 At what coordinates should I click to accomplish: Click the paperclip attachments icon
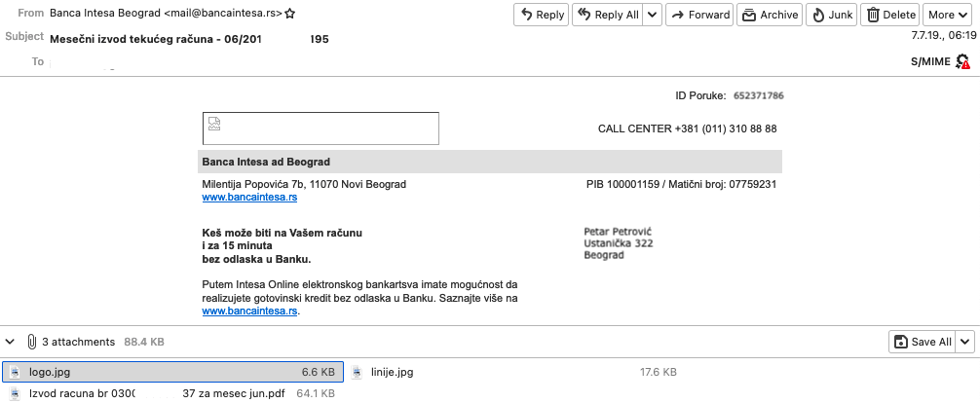32,342
